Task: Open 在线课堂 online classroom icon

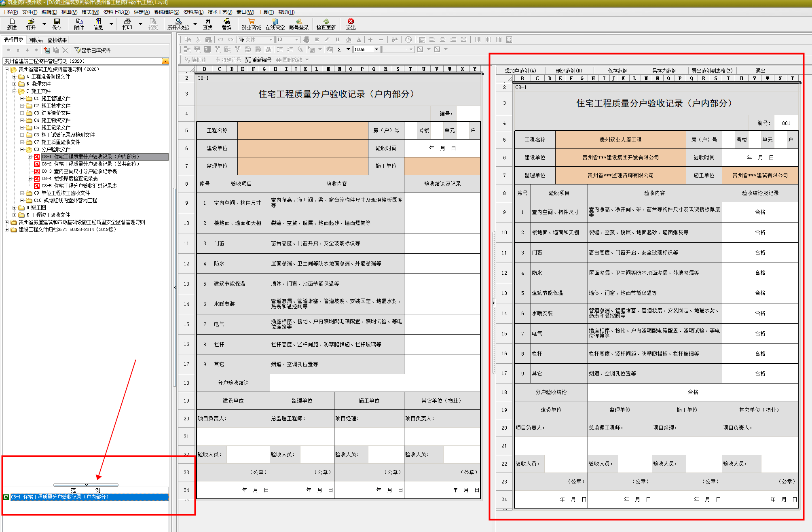Action: coord(275,24)
